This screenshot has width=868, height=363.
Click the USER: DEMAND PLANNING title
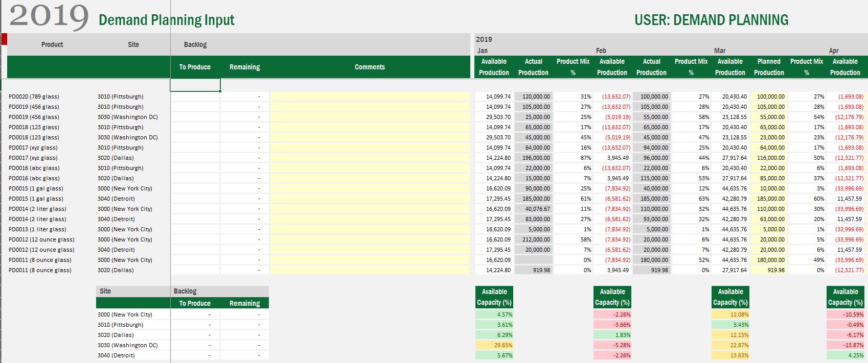click(x=711, y=20)
